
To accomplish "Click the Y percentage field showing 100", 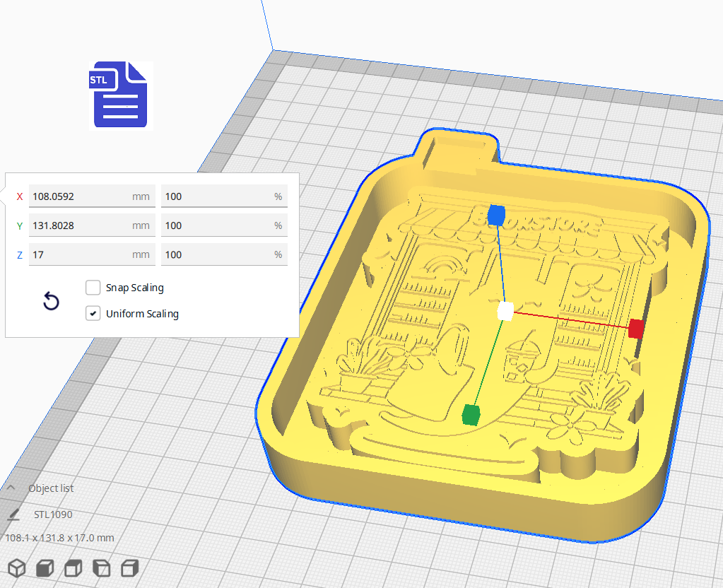I will [224, 225].
